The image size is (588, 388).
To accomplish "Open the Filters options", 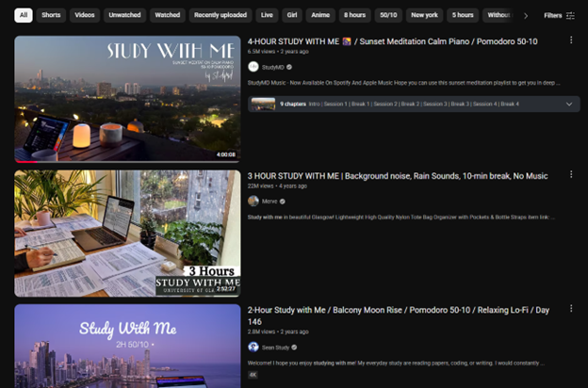I will click(x=559, y=15).
